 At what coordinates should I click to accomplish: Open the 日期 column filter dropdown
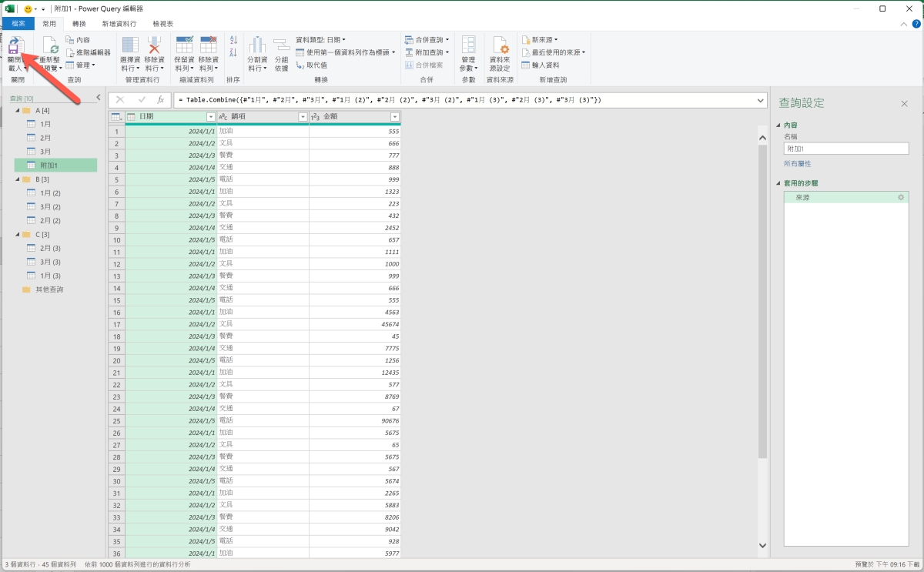pos(210,117)
